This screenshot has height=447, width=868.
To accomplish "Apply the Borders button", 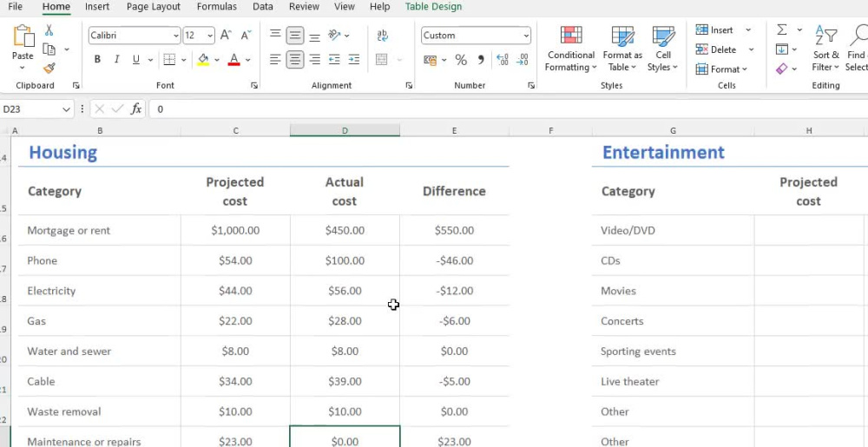I will pyautogui.click(x=169, y=59).
